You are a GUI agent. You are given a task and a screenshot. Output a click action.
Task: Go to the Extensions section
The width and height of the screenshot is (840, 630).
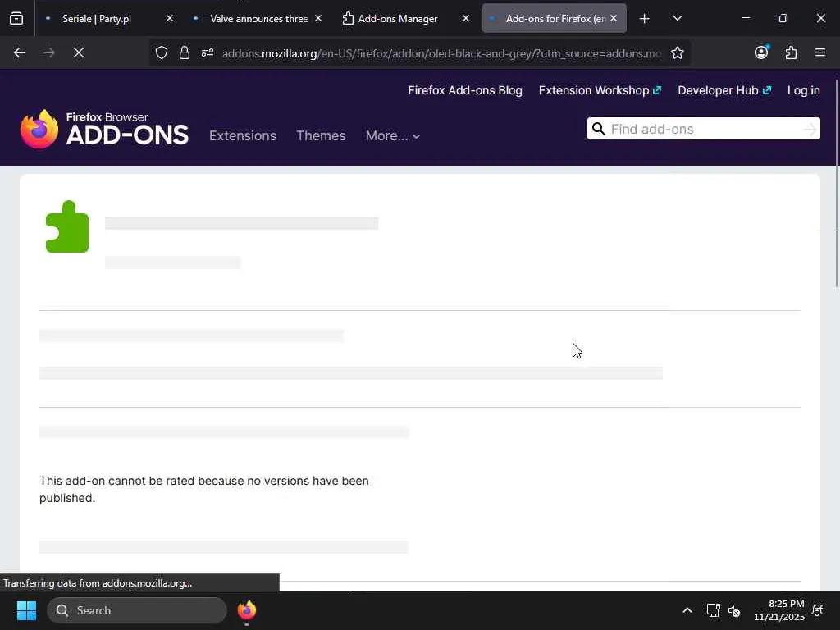click(243, 135)
